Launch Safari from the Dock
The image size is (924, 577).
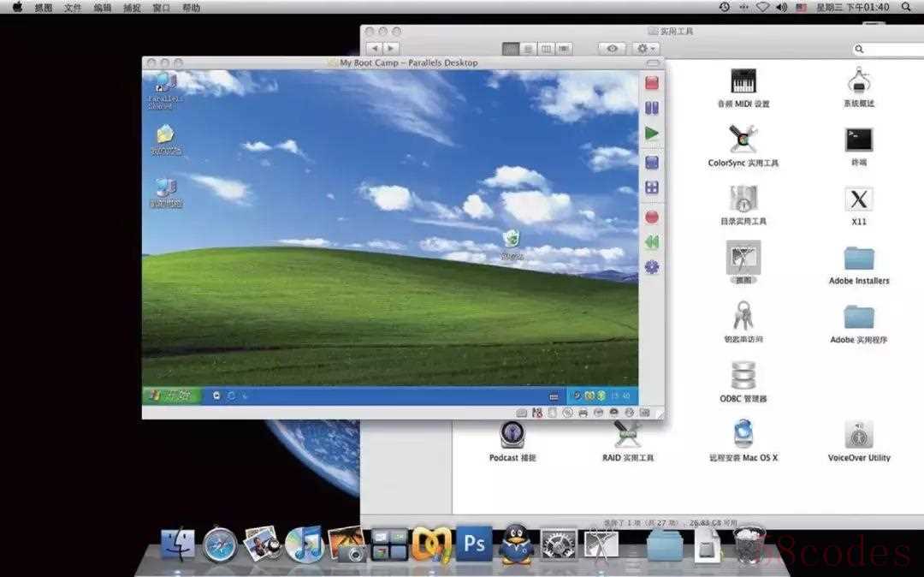pyautogui.click(x=220, y=544)
